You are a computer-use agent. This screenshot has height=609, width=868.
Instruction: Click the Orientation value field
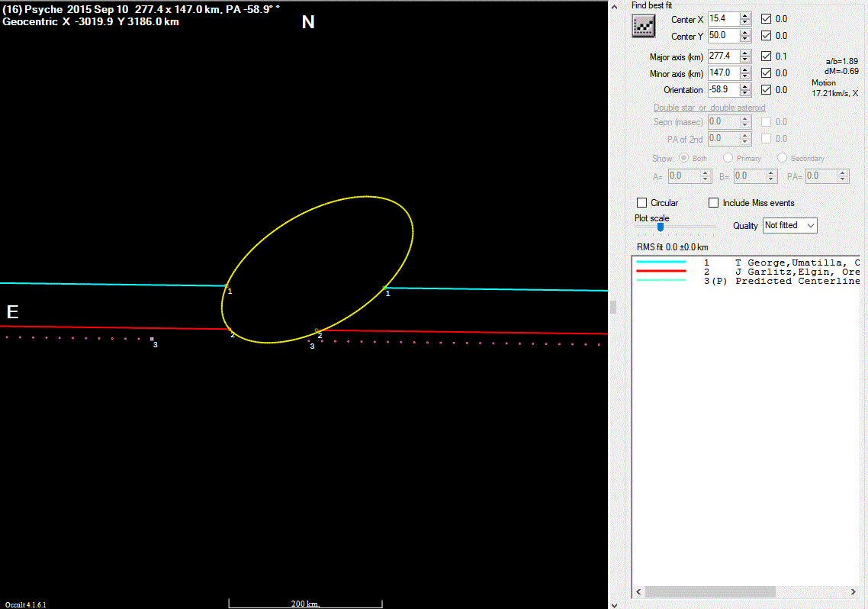[724, 89]
